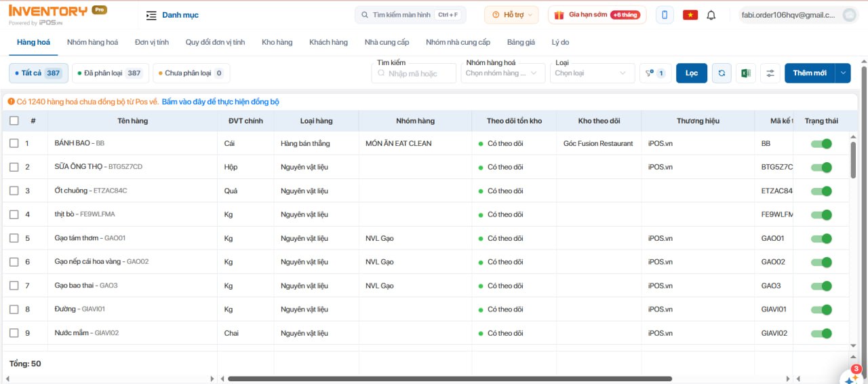Open the advanced filter funnel icon

coord(655,73)
